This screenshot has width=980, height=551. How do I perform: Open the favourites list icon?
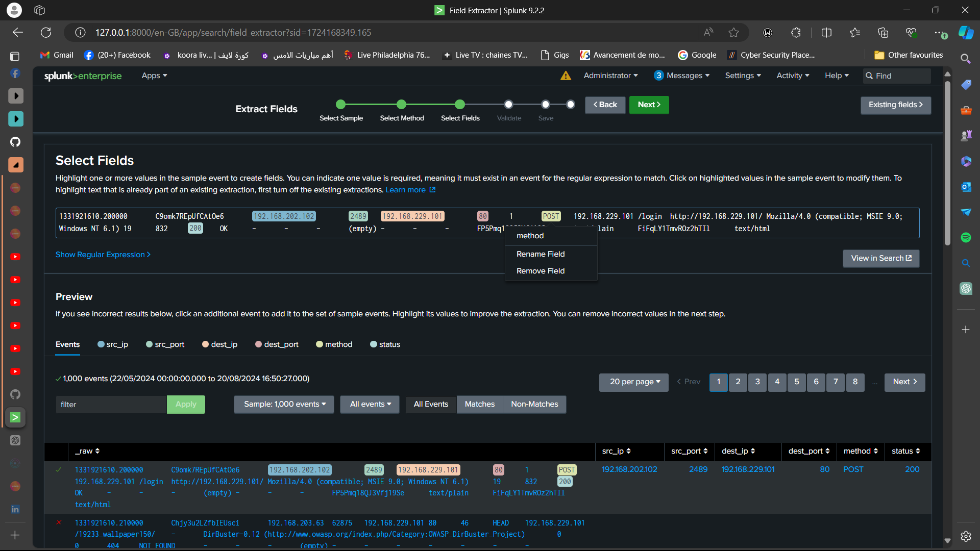pos(855,33)
